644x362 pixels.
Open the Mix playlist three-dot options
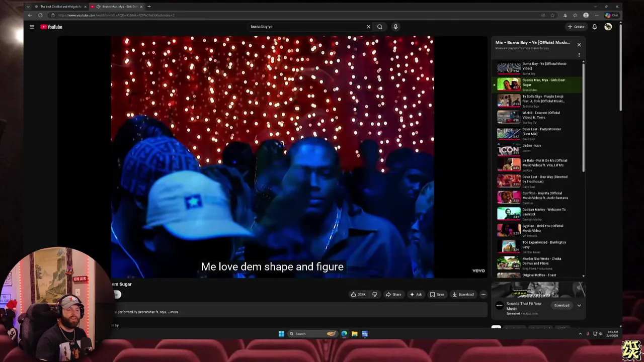pos(579,55)
